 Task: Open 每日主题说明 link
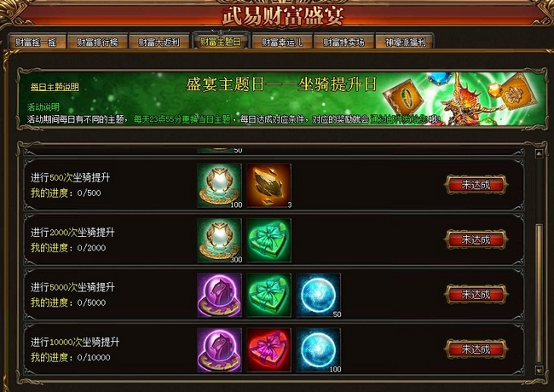[x=55, y=87]
